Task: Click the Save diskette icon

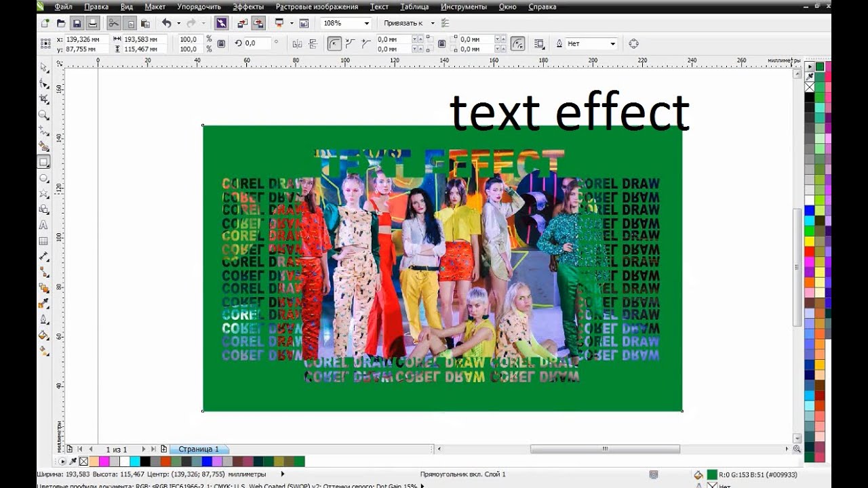Action: (77, 23)
